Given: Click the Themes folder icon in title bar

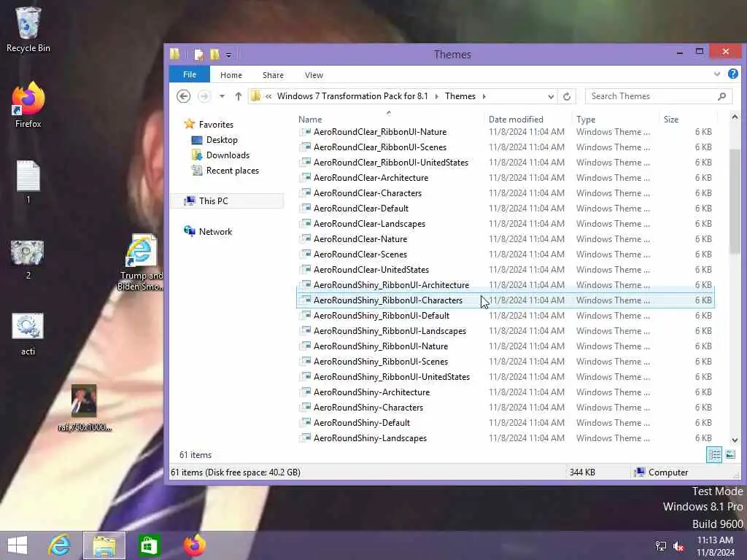Looking at the screenshot, I should [x=175, y=54].
